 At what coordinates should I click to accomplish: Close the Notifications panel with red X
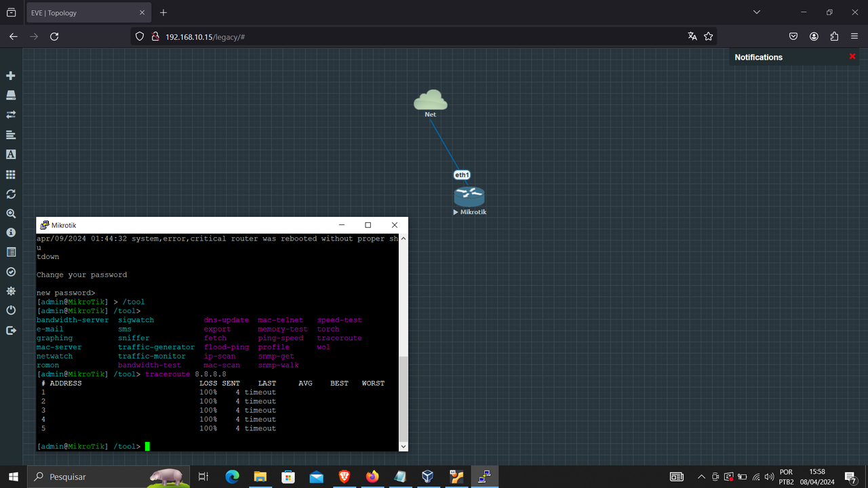coord(852,57)
